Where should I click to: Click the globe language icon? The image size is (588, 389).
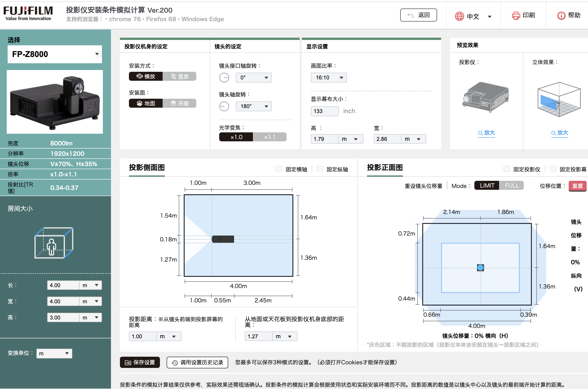[x=459, y=16]
